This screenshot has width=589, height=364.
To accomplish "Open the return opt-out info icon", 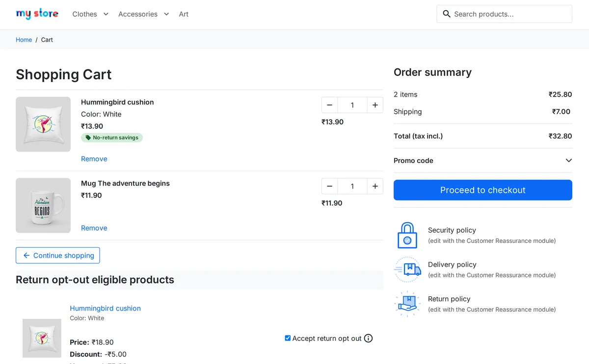I will (x=369, y=338).
